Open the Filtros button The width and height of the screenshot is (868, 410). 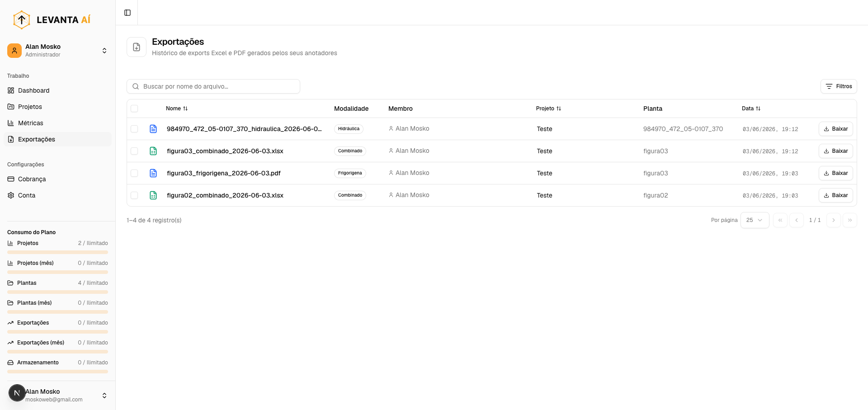839,86
